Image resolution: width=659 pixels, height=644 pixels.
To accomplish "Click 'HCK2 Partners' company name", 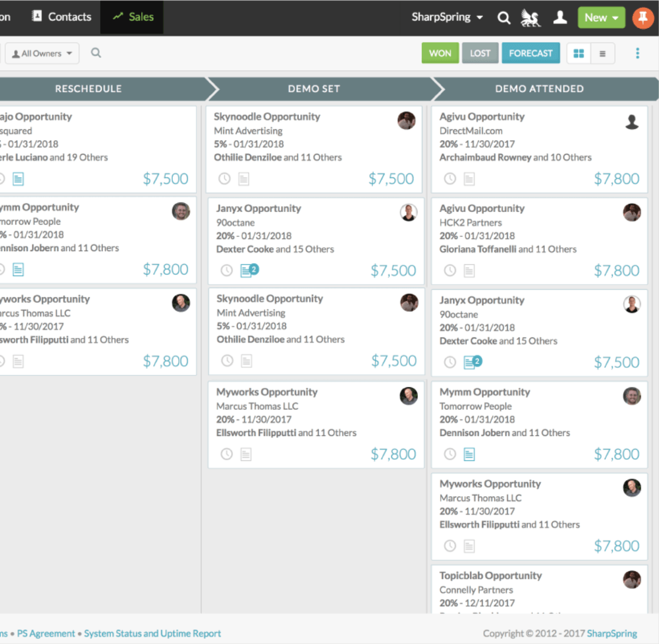I will tap(471, 223).
